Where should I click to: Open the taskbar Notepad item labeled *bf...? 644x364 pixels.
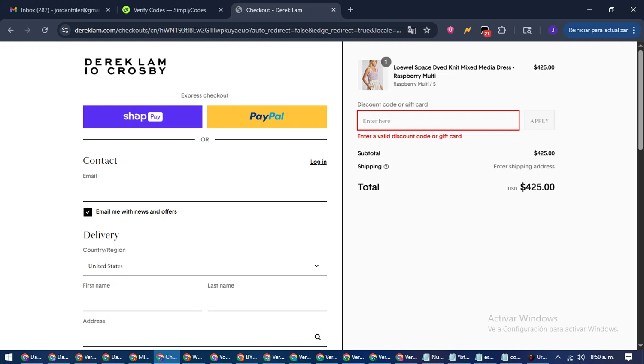click(459, 357)
